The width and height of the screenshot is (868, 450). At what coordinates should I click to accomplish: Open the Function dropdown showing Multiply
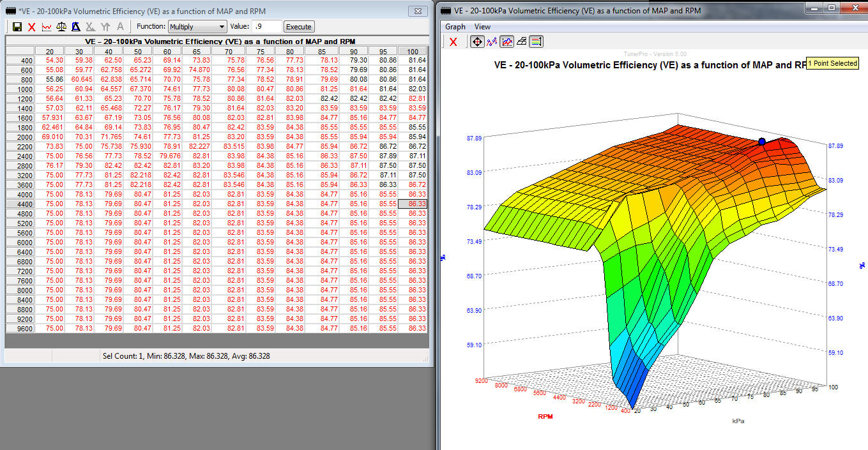(x=197, y=27)
